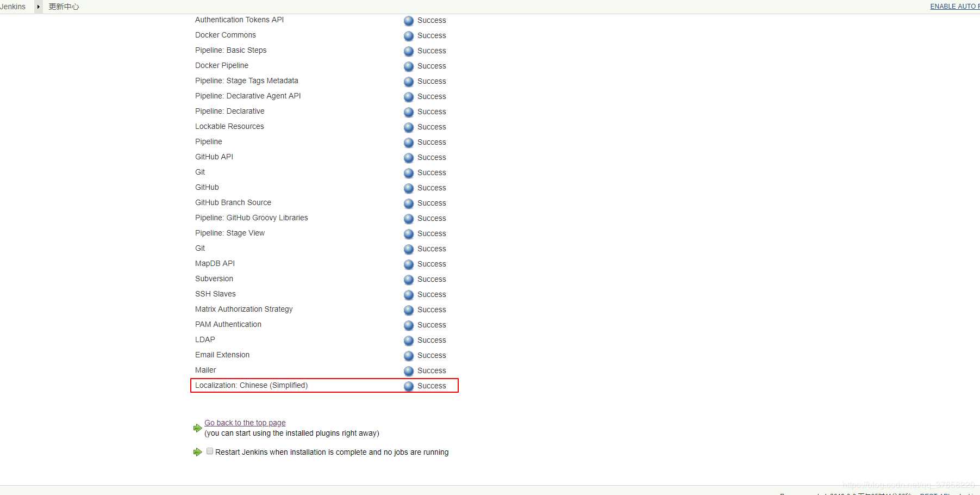
Task: Select the GitHub Branch Source plugin name
Action: (x=233, y=202)
